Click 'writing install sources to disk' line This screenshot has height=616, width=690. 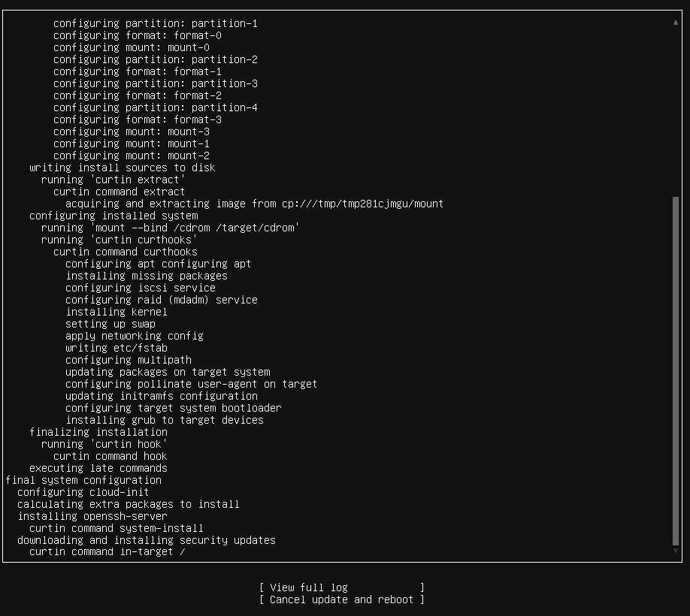pyautogui.click(x=123, y=168)
